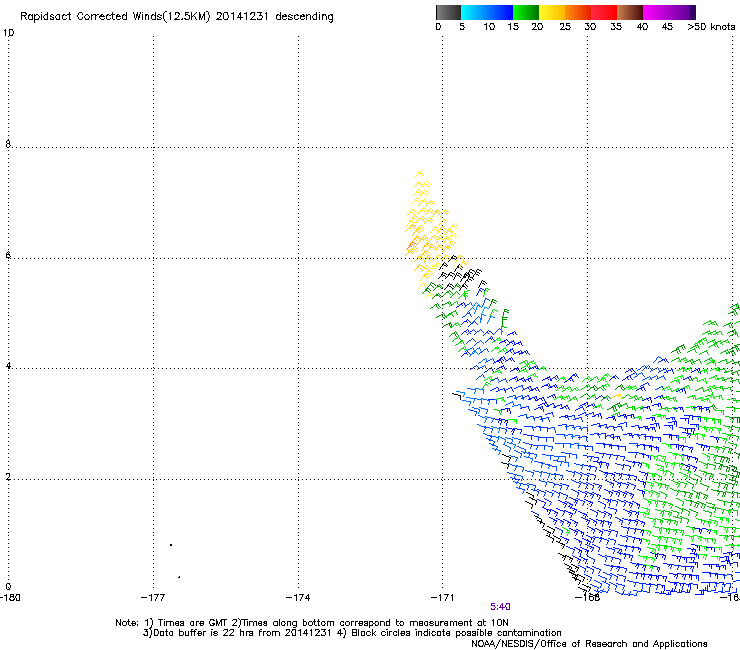This screenshot has width=740, height=650.
Task: Choose the orange 25-30 knots legend segment
Action: (x=578, y=12)
